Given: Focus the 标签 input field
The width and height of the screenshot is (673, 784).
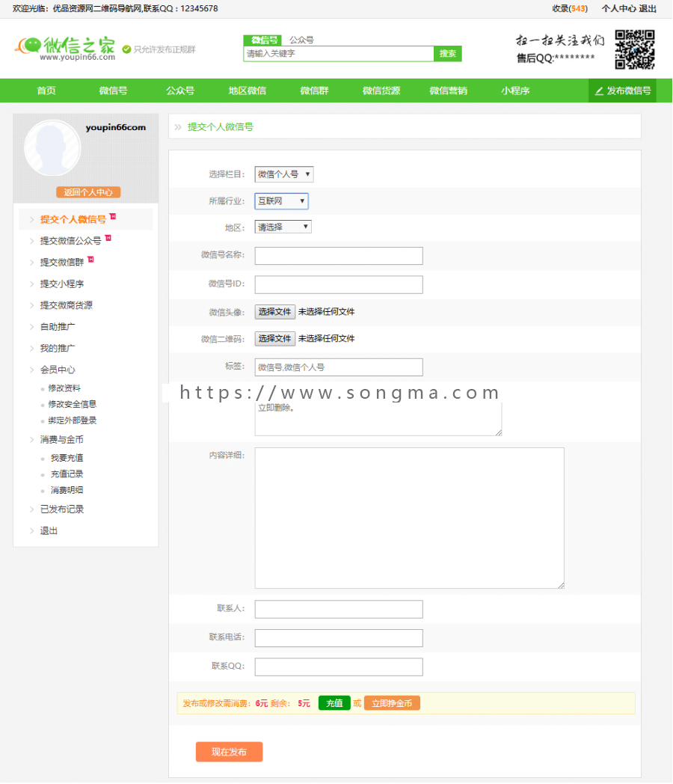Looking at the screenshot, I should click(339, 367).
